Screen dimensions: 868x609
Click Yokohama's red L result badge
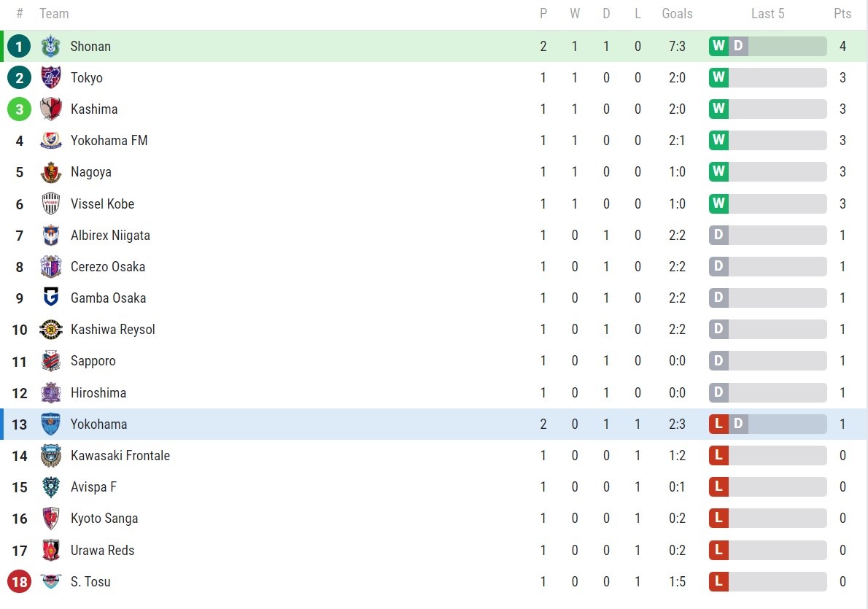pos(718,424)
